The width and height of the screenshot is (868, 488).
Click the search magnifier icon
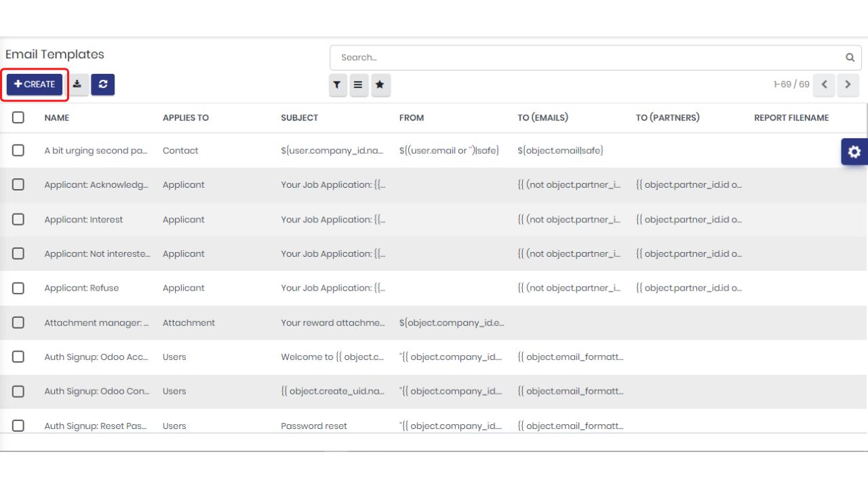coord(850,58)
